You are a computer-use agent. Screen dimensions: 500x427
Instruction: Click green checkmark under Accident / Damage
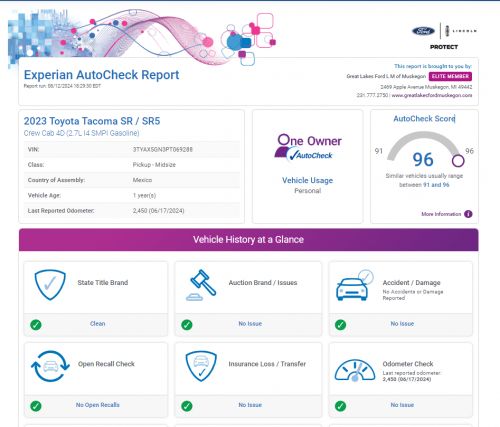pos(340,324)
